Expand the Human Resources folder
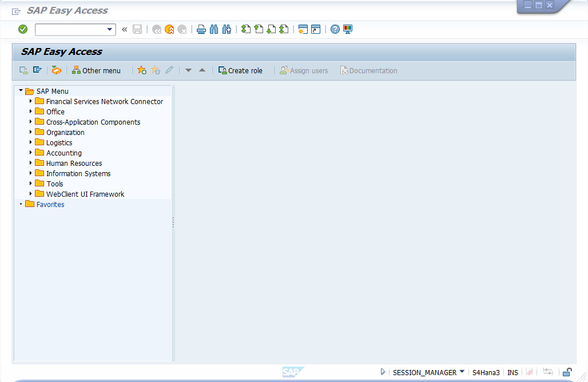 [31, 163]
